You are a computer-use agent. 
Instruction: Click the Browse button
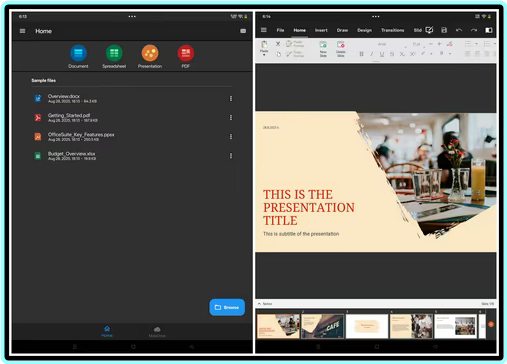click(227, 307)
